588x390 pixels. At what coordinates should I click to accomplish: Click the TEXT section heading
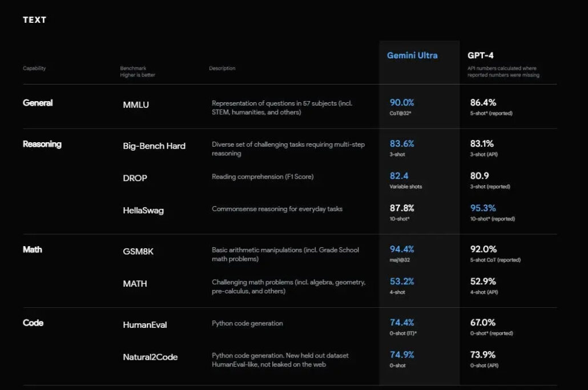click(x=34, y=20)
